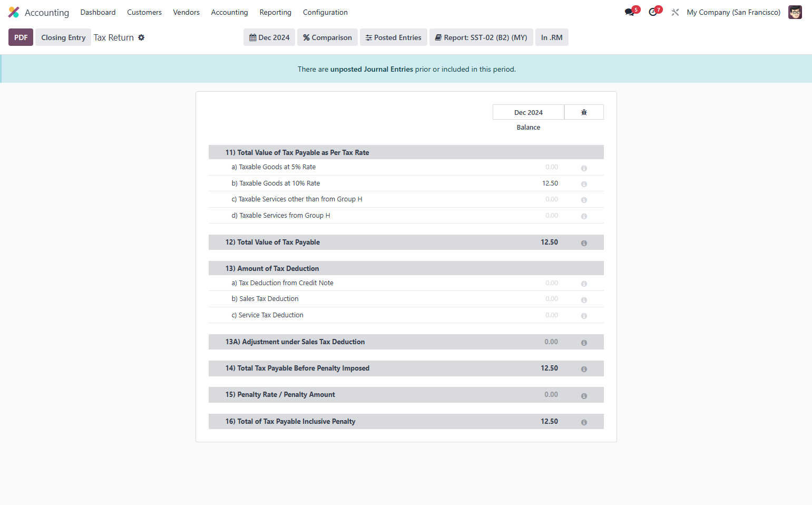The image size is (812, 505).
Task: Click the Tax Return gear icon
Action: tap(141, 37)
